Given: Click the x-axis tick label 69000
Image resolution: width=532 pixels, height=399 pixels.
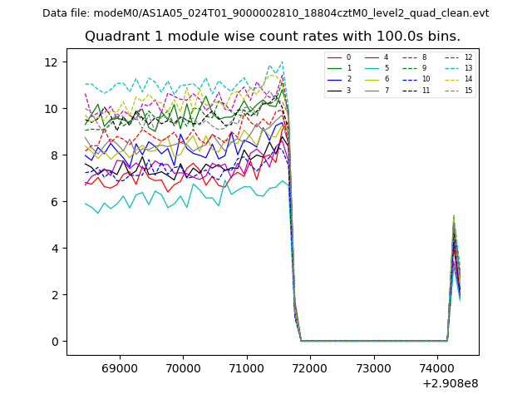Looking at the screenshot, I should [119, 367].
